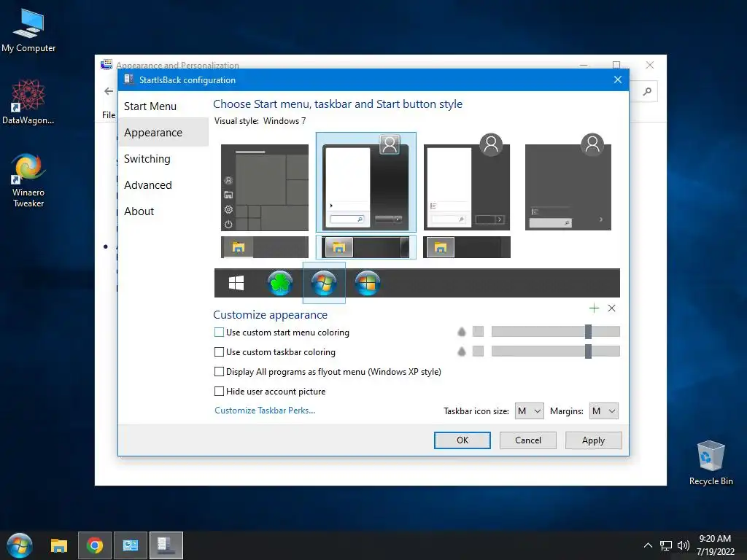
Task: Open Winaero Tweaker desktop shortcut
Action: [x=28, y=181]
